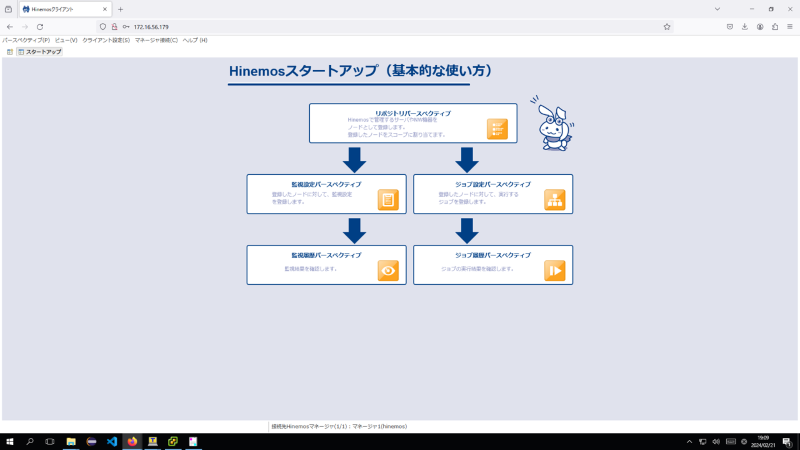Click the 接続先Hinemosマネージャ status bar text
Viewport: 800px width, 450px height.
[x=339, y=426]
